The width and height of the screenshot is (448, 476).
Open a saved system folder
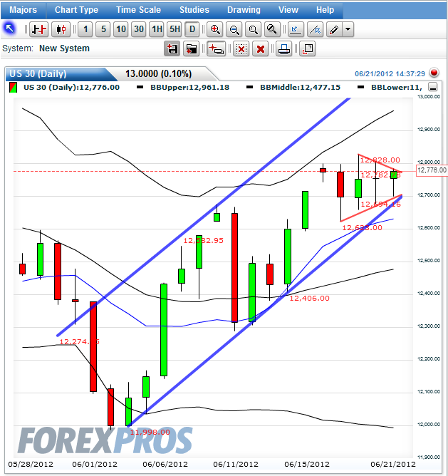[x=191, y=48]
